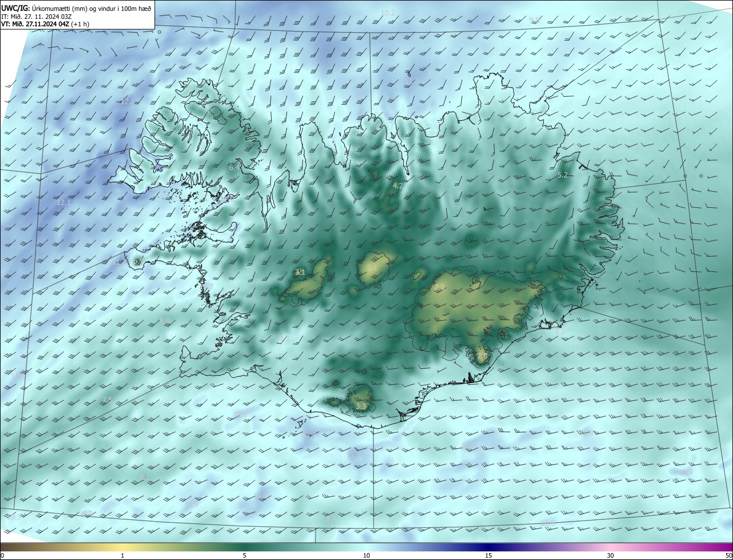Select the 10.2 value label on the map
The height and width of the screenshot is (560, 733).
point(388,13)
